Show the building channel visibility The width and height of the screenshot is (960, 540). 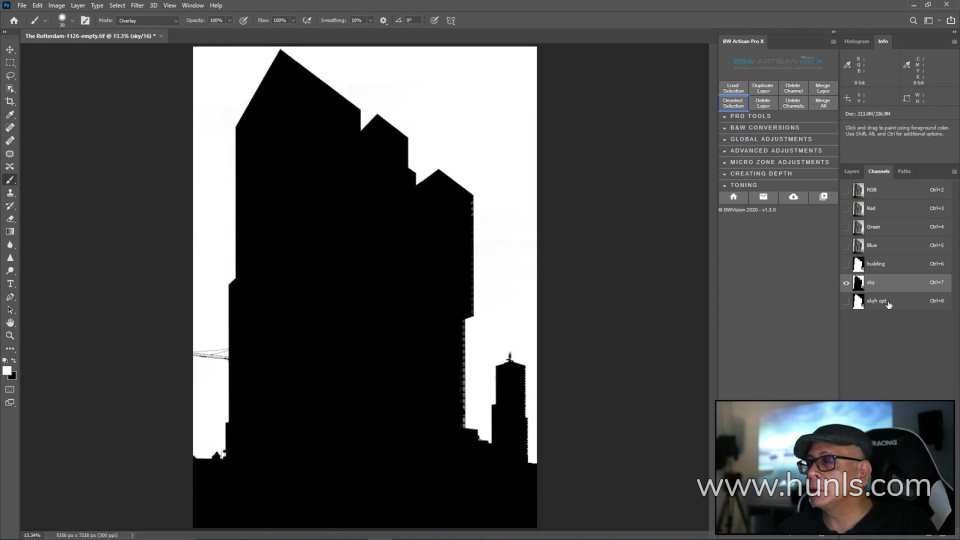(846, 264)
